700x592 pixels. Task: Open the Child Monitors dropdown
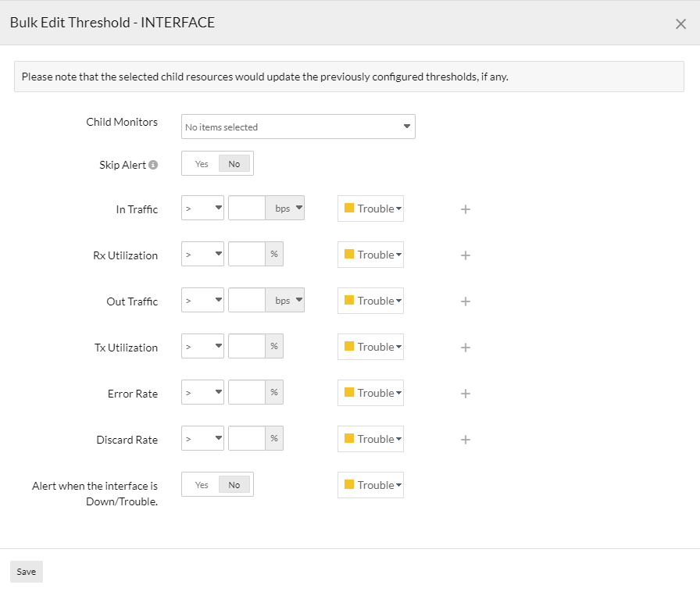(298, 127)
